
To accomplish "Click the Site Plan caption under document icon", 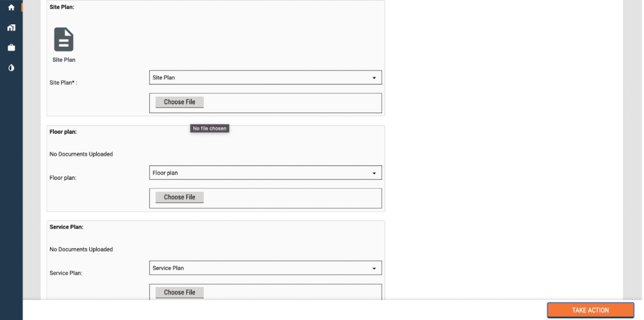I will [64, 60].
